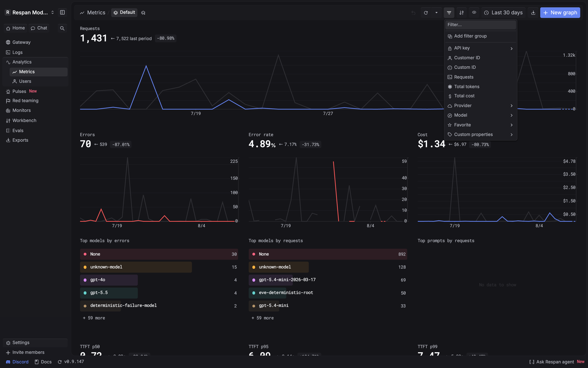The height and width of the screenshot is (368, 588).
Task: Toggle the sidebar collapse icon
Action: pyautogui.click(x=62, y=12)
